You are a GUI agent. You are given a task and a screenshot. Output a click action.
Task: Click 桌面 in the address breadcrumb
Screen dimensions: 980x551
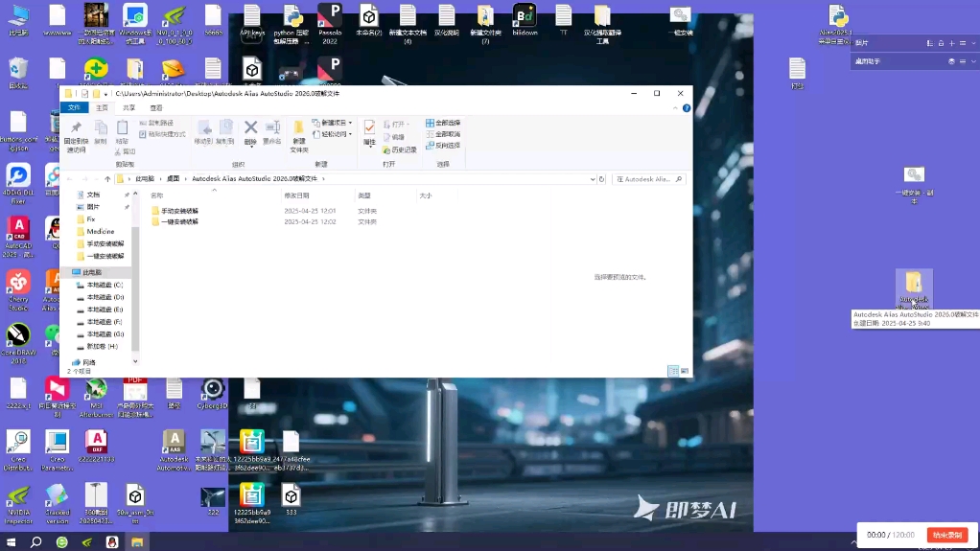click(174, 178)
